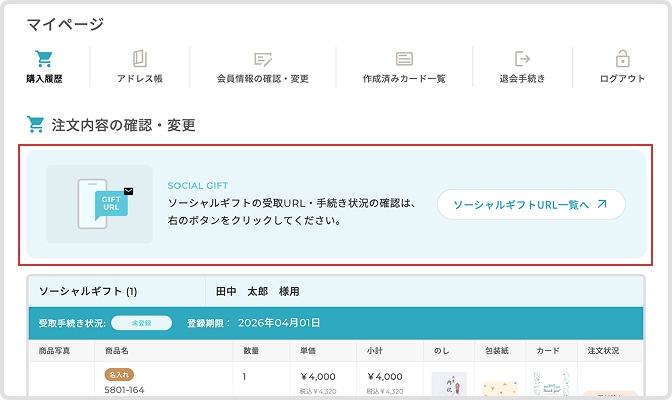672x400 pixels.
Task: Select the 購入履歴 menu label
Action: click(43, 79)
